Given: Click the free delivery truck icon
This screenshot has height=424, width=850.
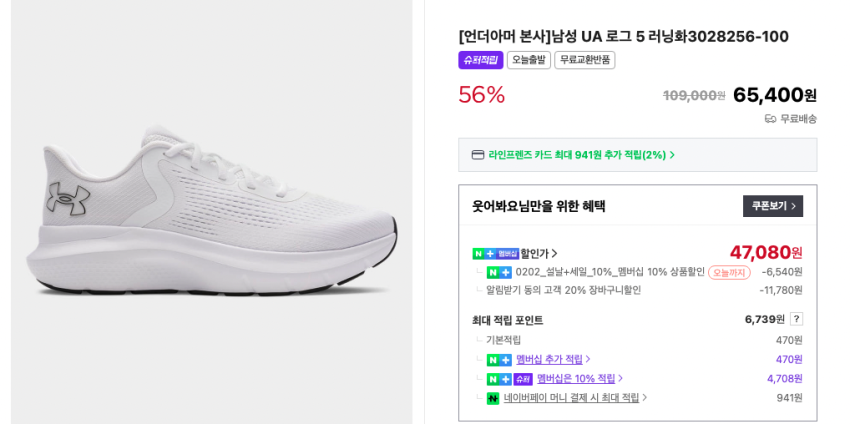Looking at the screenshot, I should click(770, 119).
